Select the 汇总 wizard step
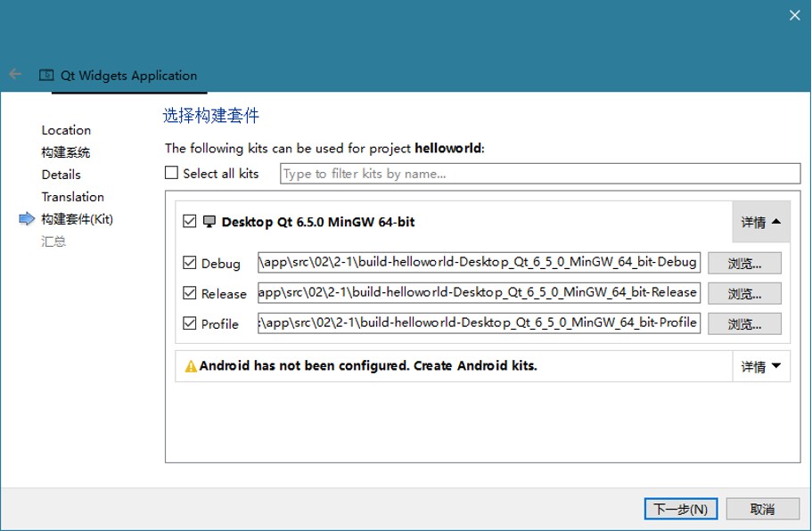812x531 pixels. 53,241
